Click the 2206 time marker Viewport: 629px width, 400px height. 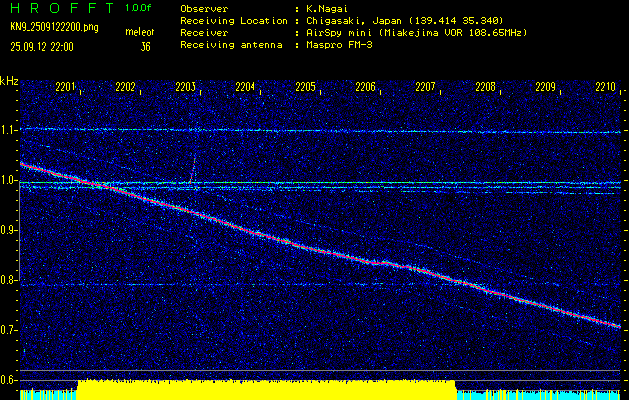(365, 87)
